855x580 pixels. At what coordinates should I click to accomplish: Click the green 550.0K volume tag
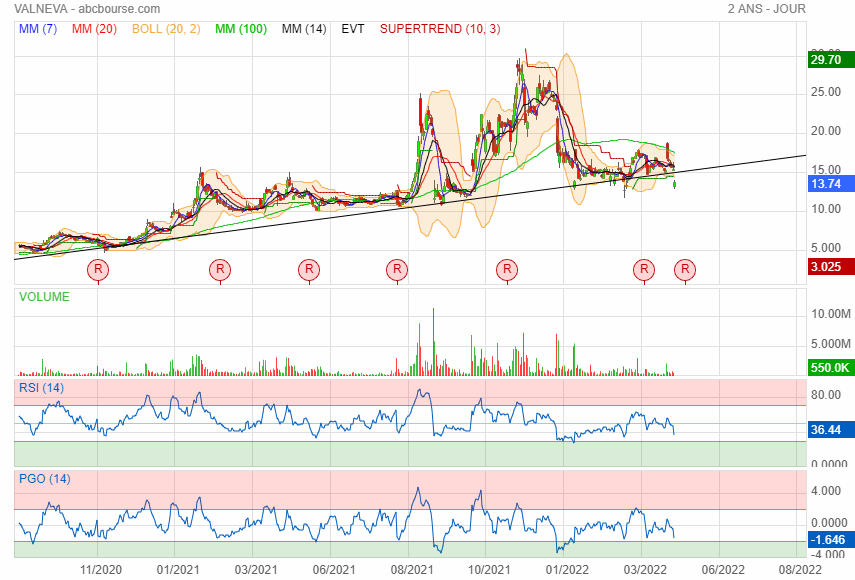pos(831,367)
